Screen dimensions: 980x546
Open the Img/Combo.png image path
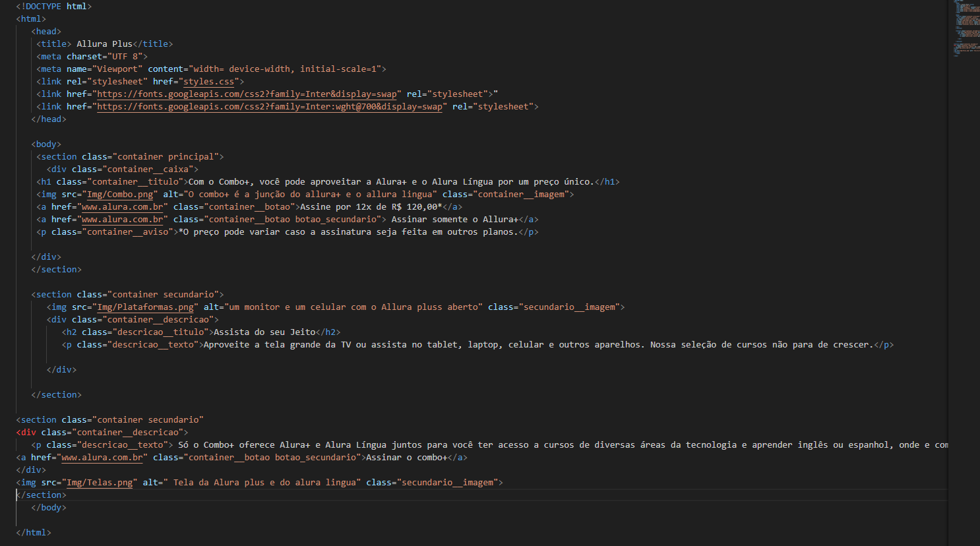(120, 195)
